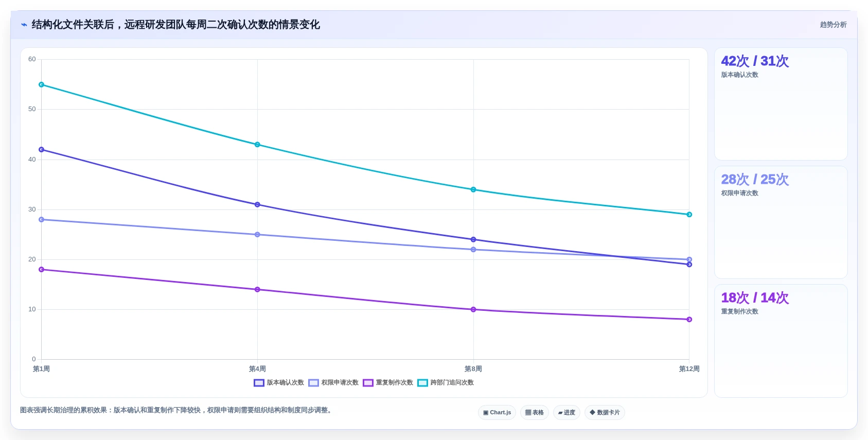Screen dimensions: 868x440
Task: Click the 跨部门追问次数 data point at 第4周
Action: 257,145
